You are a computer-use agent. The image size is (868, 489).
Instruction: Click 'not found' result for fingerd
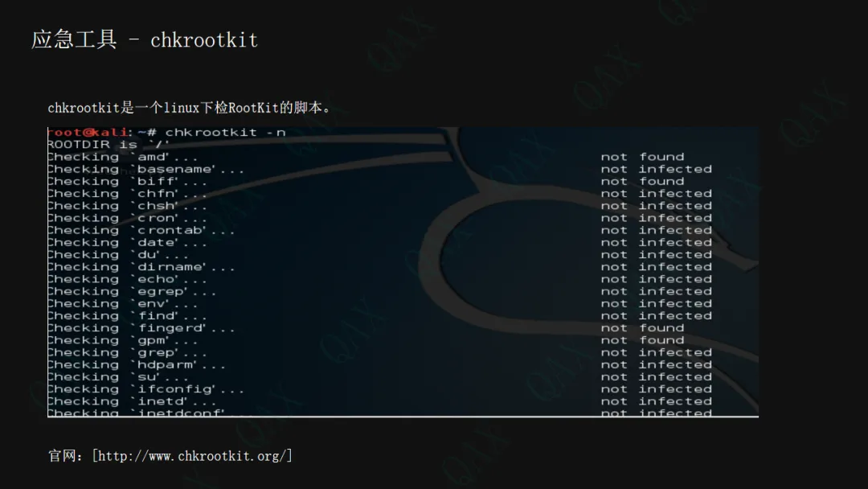pos(643,328)
